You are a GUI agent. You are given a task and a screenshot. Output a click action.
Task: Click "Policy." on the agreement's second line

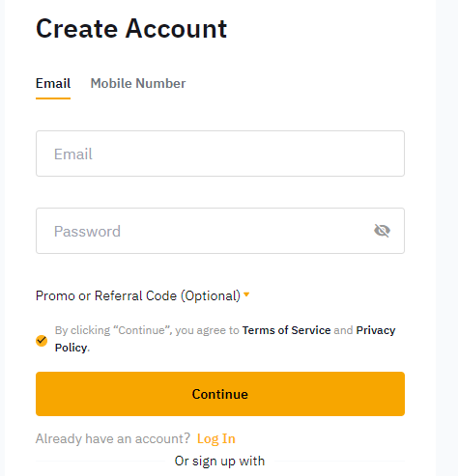[72, 348]
